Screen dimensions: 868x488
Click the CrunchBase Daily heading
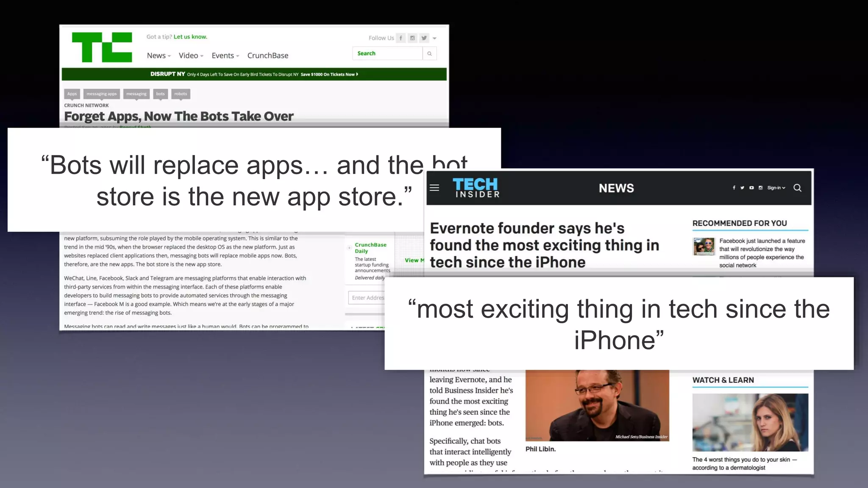tap(370, 248)
